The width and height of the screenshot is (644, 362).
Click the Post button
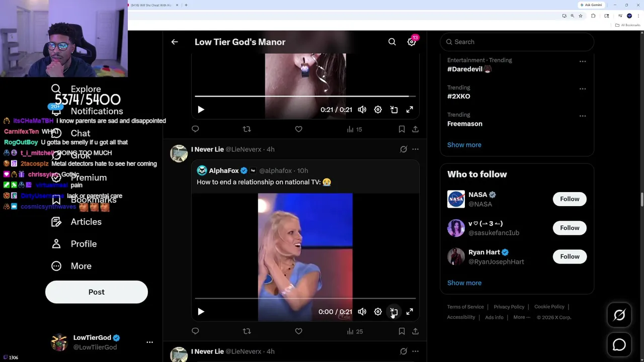point(97,292)
